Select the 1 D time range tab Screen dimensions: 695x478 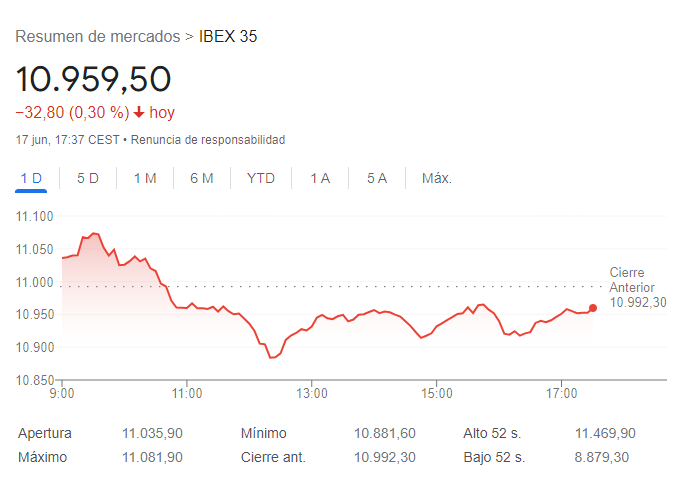point(31,178)
